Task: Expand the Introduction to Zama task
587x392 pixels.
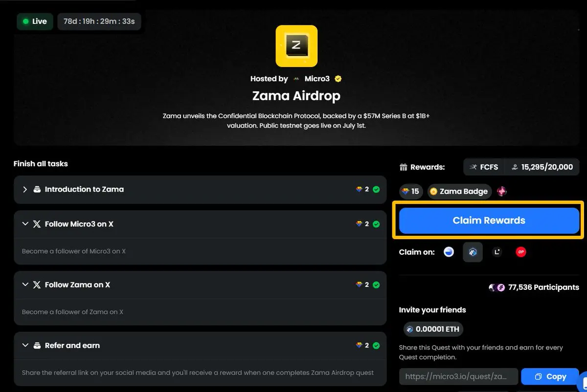Action: coord(25,189)
